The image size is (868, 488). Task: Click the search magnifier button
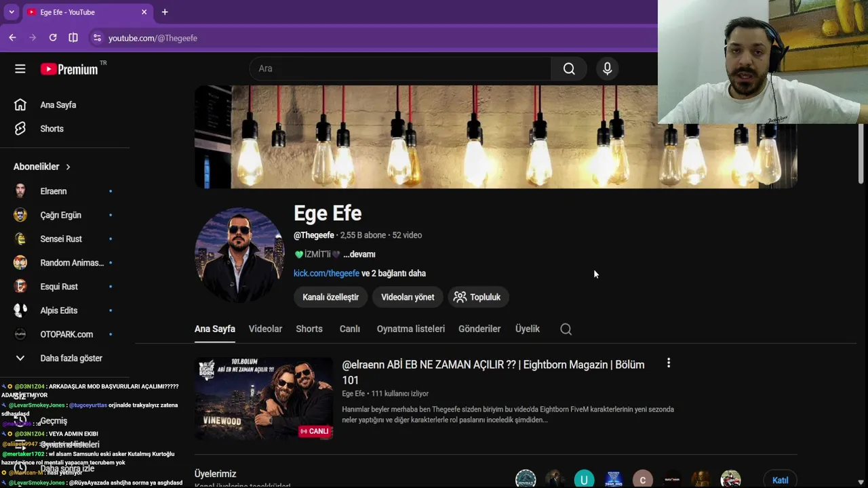tap(569, 68)
